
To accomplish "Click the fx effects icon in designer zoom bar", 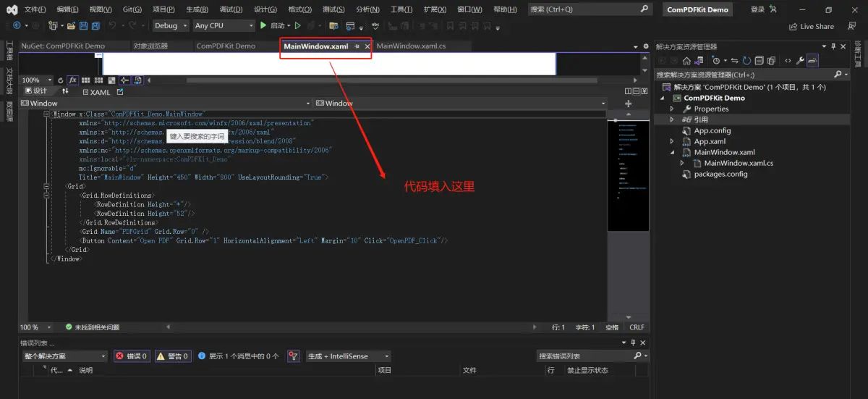I will coord(72,80).
